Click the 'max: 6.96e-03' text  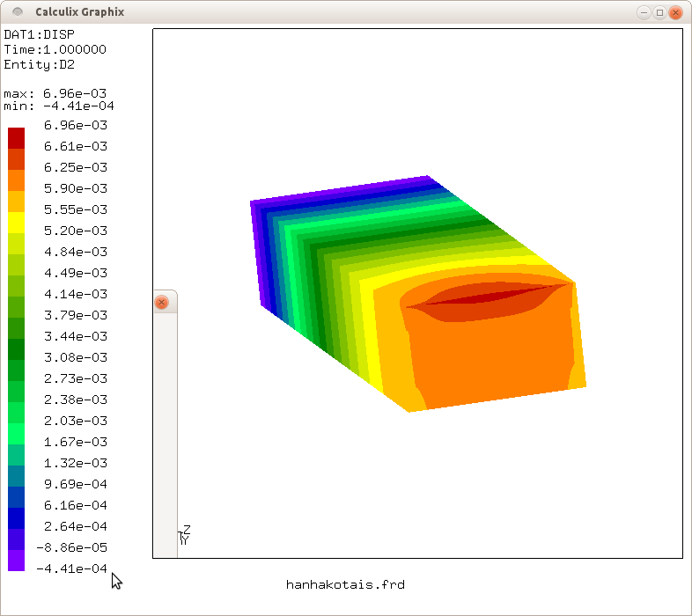(x=55, y=93)
